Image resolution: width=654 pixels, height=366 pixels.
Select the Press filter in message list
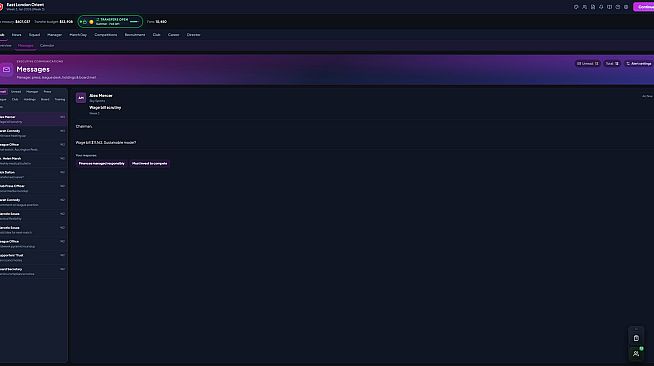(x=48, y=92)
